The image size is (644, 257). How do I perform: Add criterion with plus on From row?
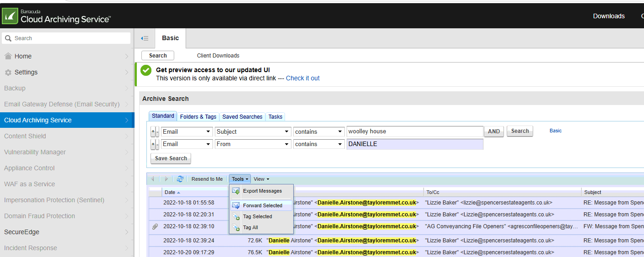click(x=153, y=144)
